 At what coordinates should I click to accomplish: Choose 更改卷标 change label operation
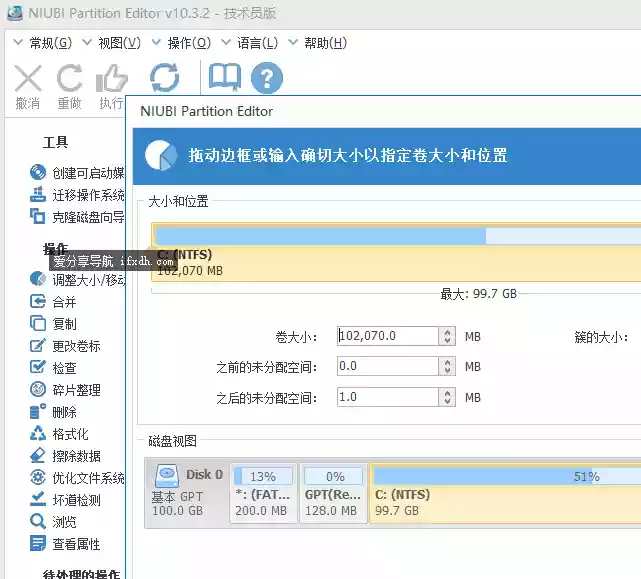pyautogui.click(x=65, y=346)
